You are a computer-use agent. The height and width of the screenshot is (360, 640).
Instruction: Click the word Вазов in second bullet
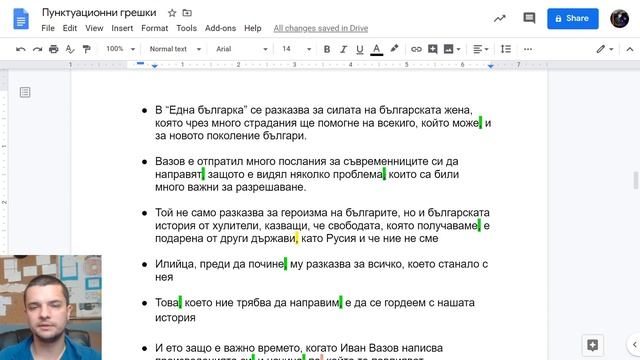click(x=170, y=161)
